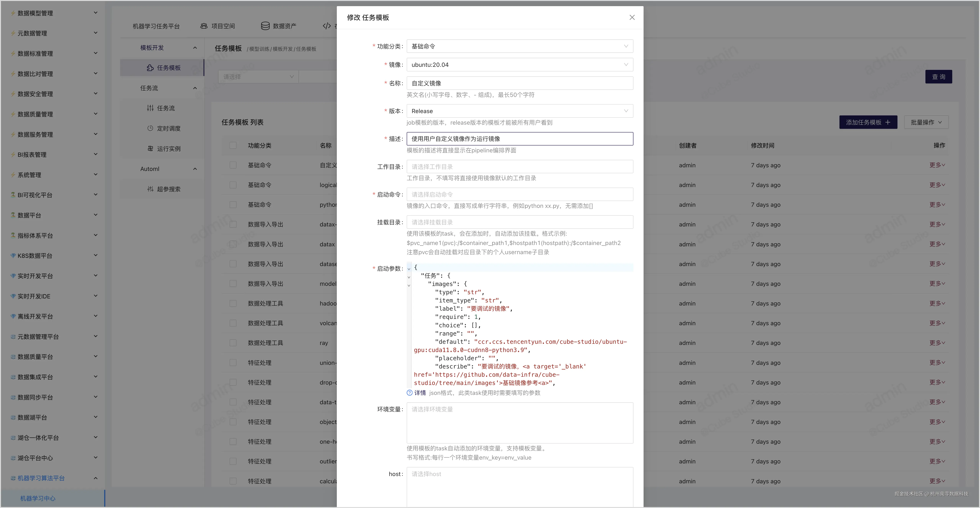Click the 任务流 sliders icon in sidebar
The width and height of the screenshot is (980, 508).
point(150,108)
